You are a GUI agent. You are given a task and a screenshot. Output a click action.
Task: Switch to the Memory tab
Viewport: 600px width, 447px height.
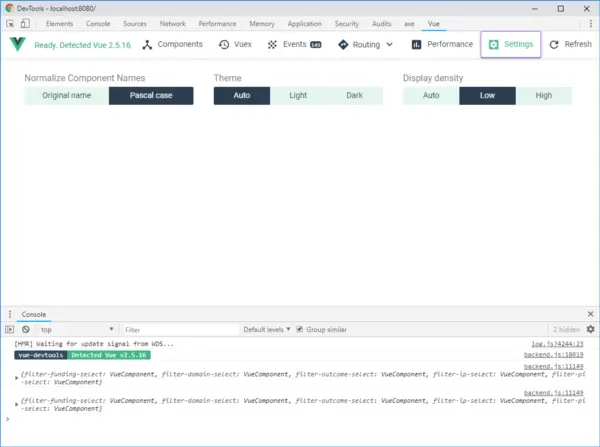262,24
